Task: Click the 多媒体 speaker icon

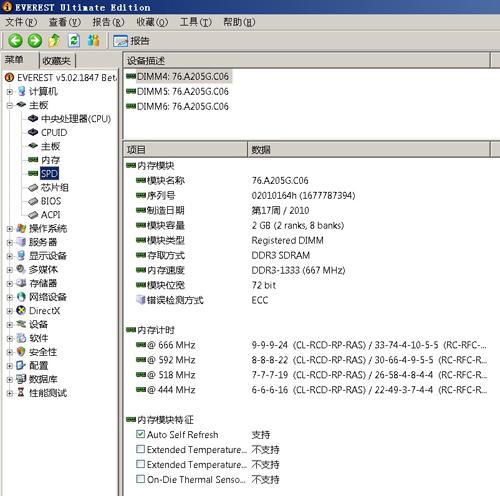Action: click(x=21, y=269)
